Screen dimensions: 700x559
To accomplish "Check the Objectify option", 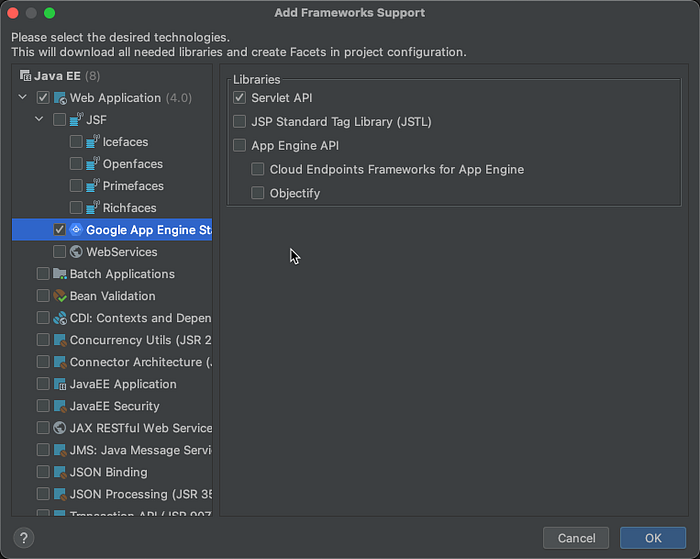I will (258, 193).
